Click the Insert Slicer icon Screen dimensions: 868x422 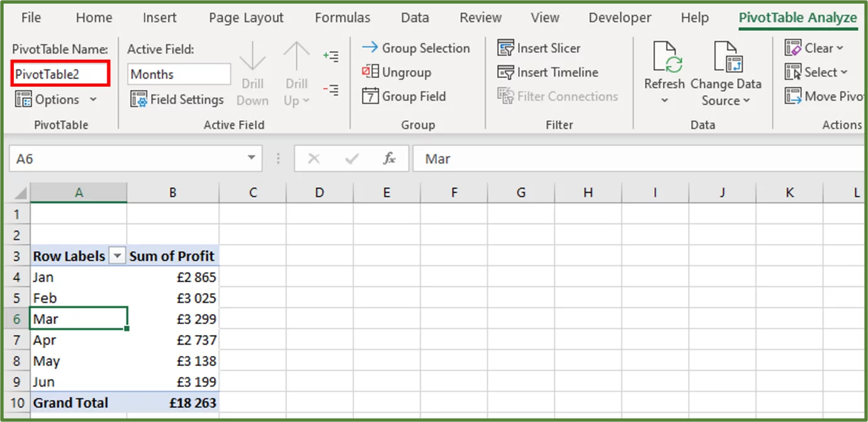click(505, 48)
